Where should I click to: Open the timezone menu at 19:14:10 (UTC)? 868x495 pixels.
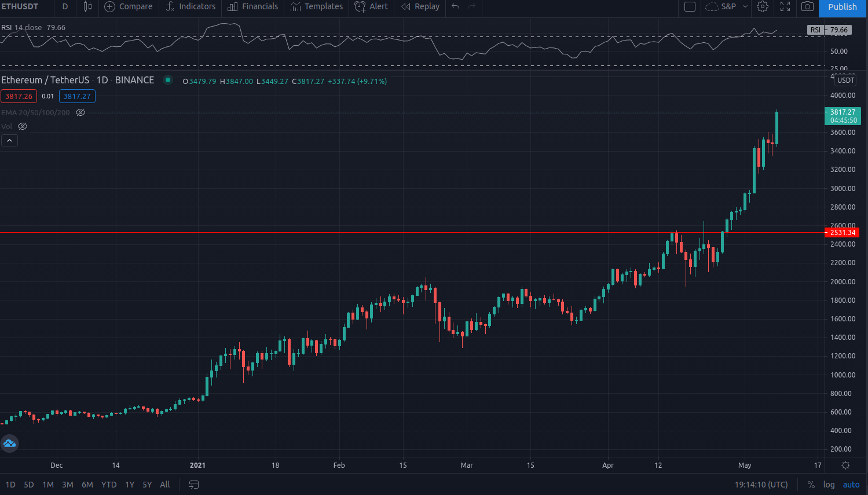pyautogui.click(x=761, y=485)
